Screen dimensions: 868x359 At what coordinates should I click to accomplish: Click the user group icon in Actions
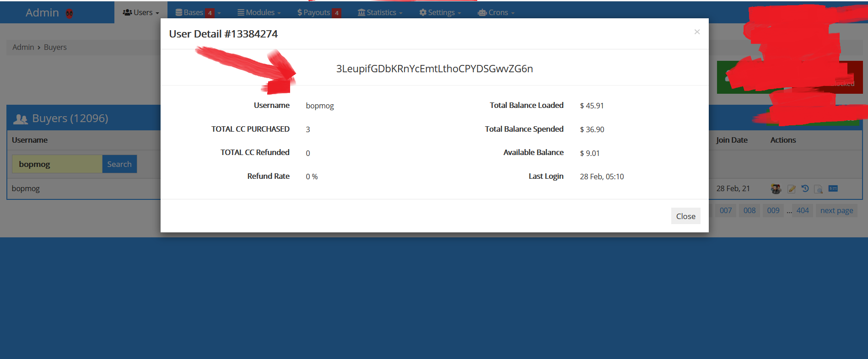pos(776,189)
